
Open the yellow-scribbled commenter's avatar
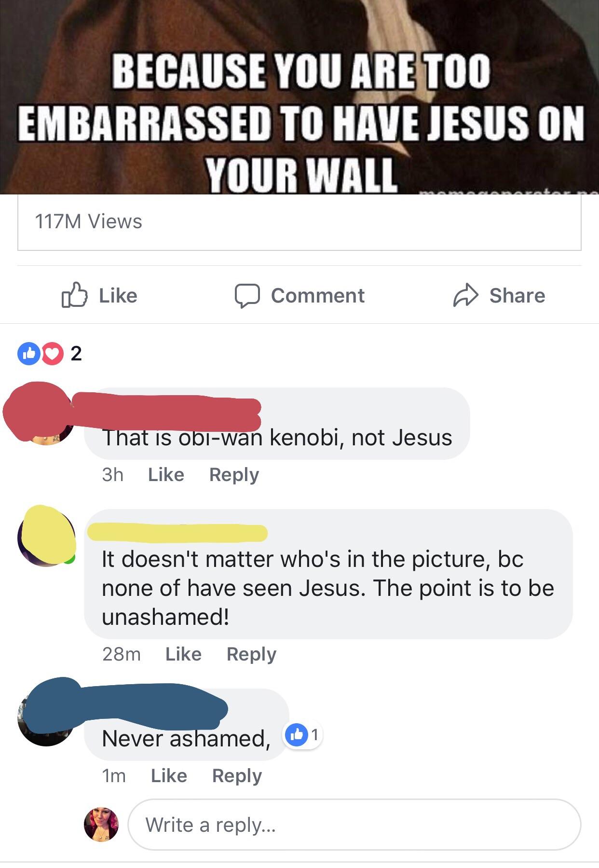pyautogui.click(x=47, y=536)
